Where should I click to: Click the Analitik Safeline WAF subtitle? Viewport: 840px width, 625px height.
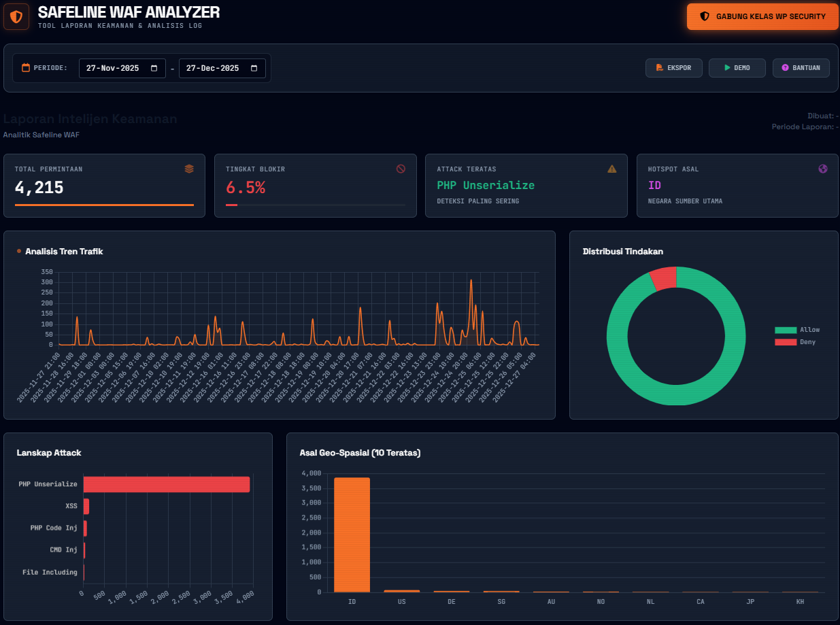coord(41,135)
